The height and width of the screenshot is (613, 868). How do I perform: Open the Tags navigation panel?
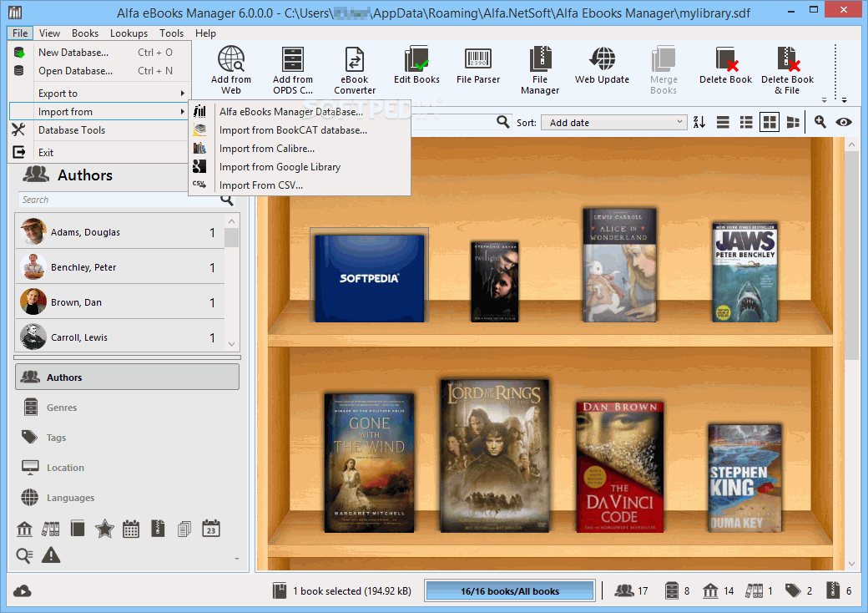128,438
